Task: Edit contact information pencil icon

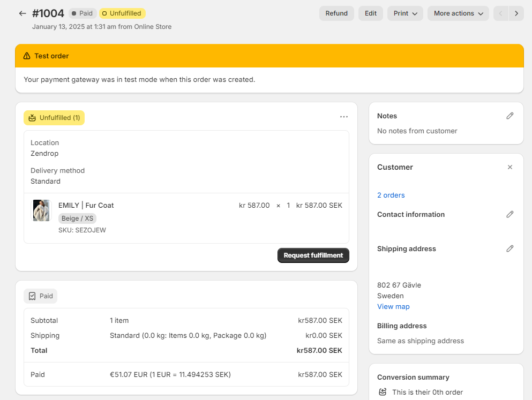Action: (x=510, y=214)
